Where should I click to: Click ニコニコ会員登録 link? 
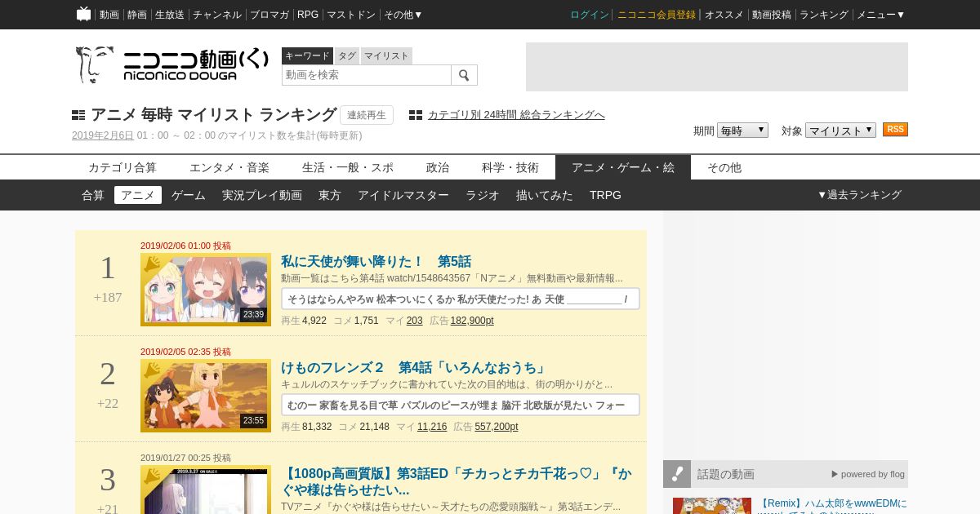[657, 15]
